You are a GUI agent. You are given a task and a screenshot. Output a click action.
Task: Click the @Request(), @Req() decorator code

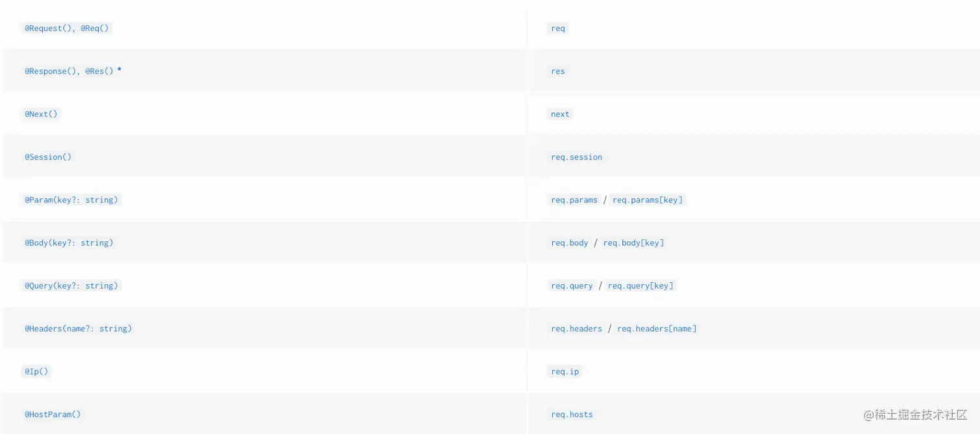68,29
